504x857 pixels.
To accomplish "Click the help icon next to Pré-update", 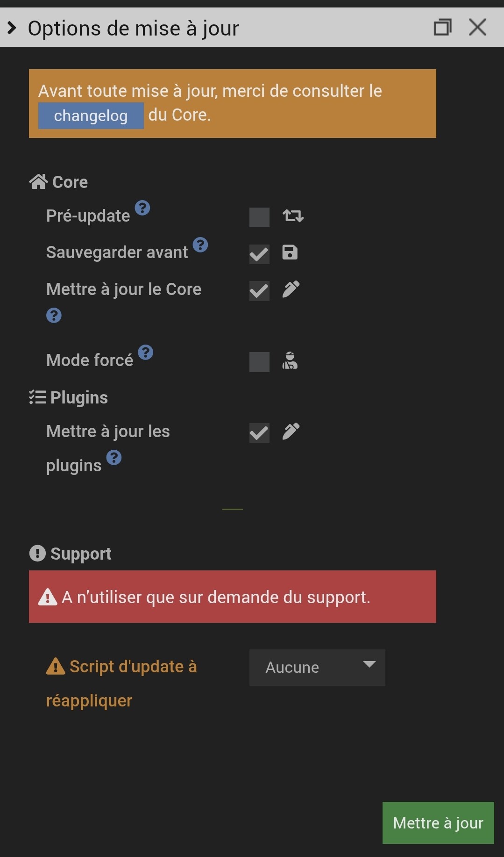I will point(142,208).
